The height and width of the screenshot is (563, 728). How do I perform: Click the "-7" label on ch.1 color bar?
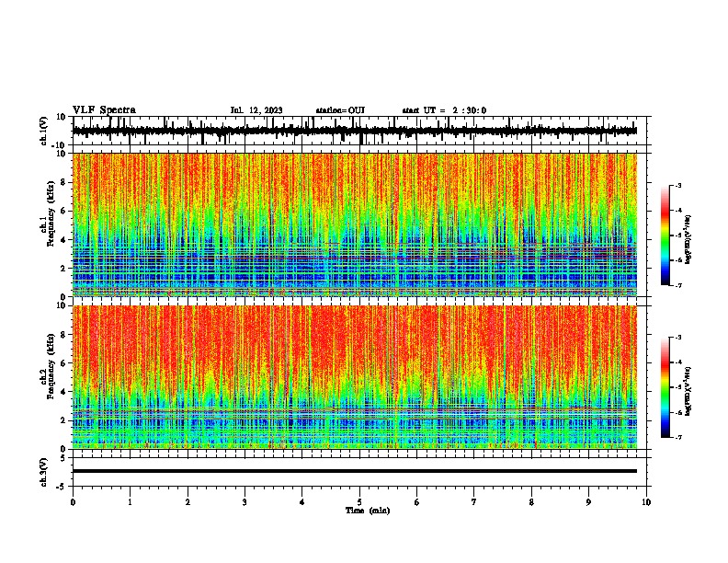677,285
